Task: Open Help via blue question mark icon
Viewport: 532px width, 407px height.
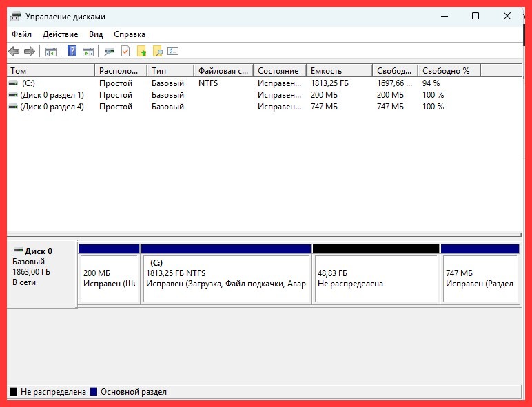Action: tap(72, 52)
